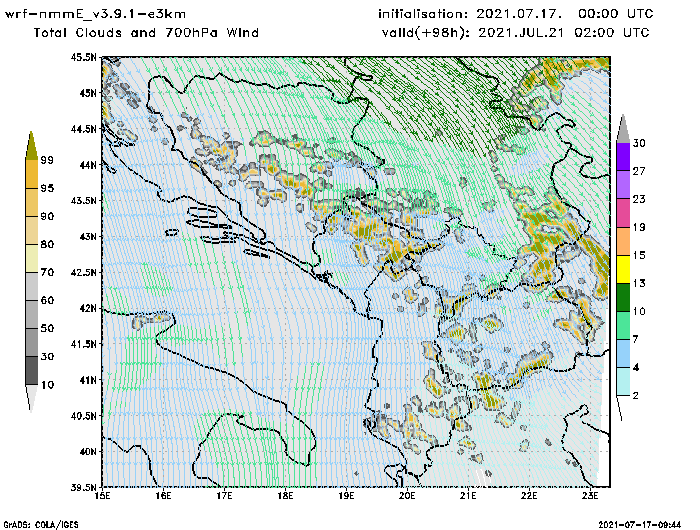Click the 'GrADS: COLA/IGES' credit text
Image resolution: width=700 pixels, height=530 pixels.
pos(41,525)
